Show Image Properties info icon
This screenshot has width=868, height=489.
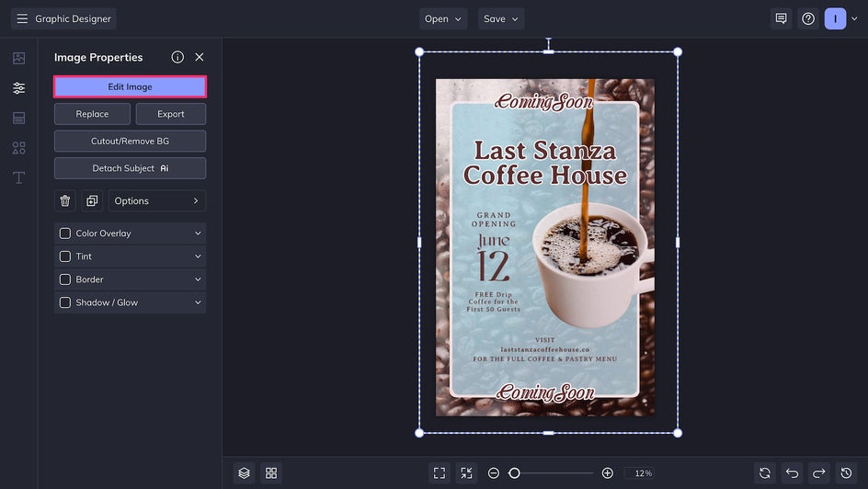(x=177, y=57)
